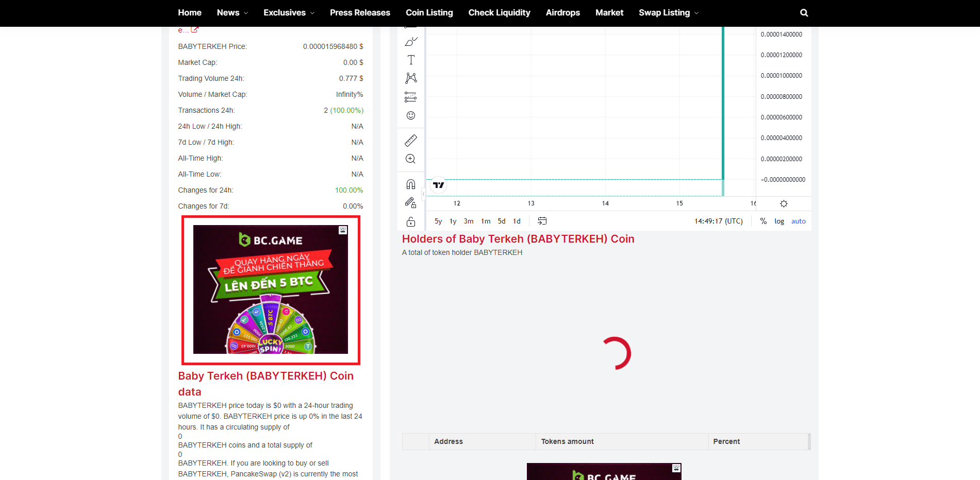This screenshot has height=480, width=980.
Task: Toggle log scale on price axis
Action: 779,221
